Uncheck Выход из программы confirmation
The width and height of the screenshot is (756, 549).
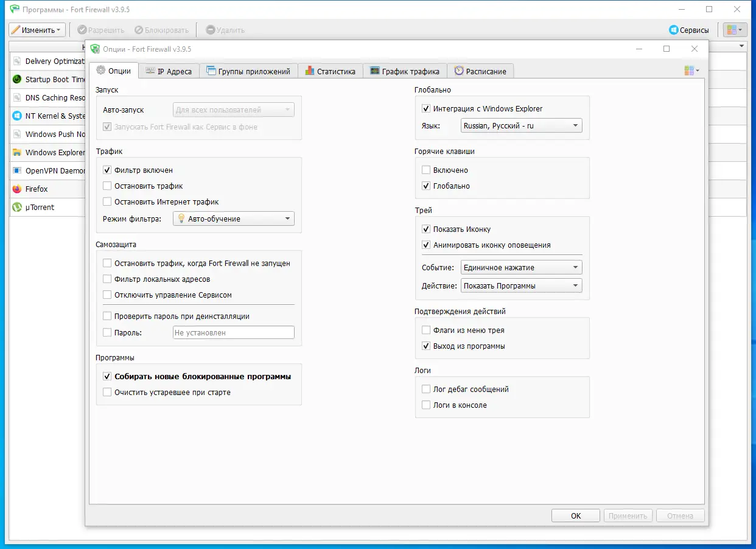click(426, 346)
